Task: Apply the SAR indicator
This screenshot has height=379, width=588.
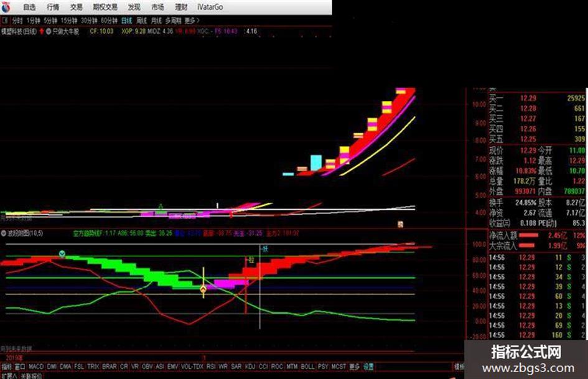Action: click(236, 367)
